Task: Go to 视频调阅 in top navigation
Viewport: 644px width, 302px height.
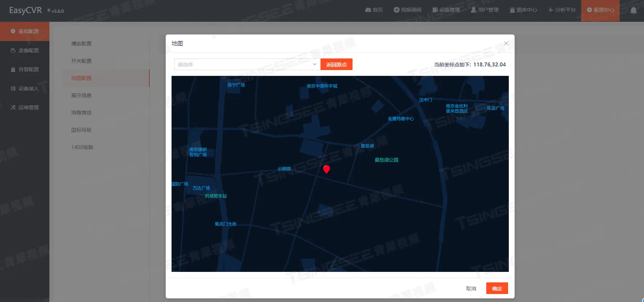Action: pos(407,10)
